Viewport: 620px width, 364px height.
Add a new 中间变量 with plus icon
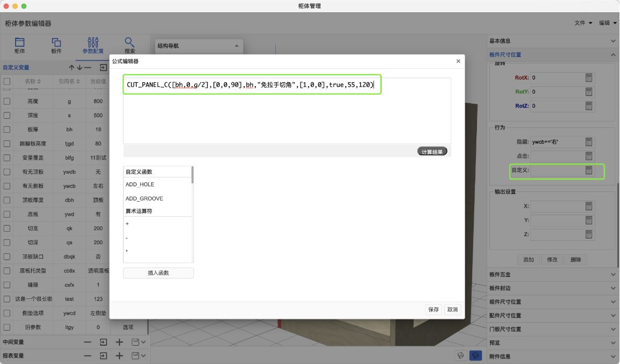(119, 342)
